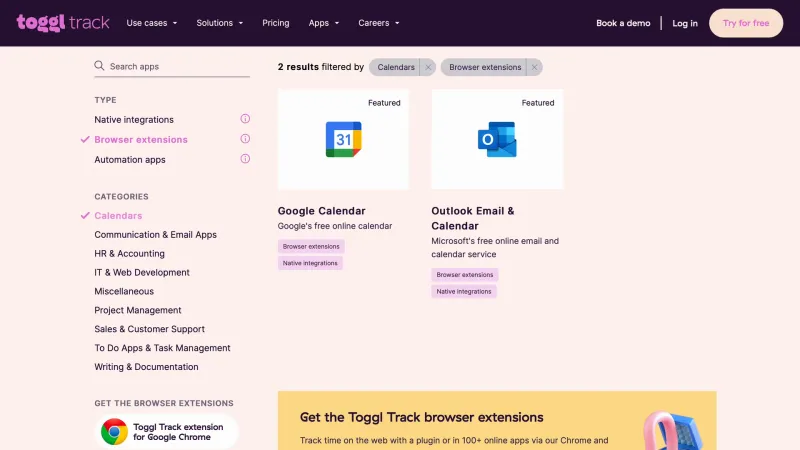800x450 pixels.
Task: Expand the Apps dropdown menu
Action: click(x=323, y=23)
